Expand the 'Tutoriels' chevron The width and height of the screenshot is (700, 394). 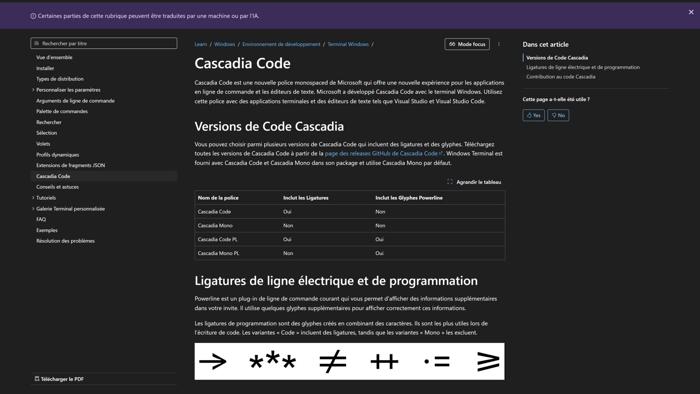pos(33,198)
